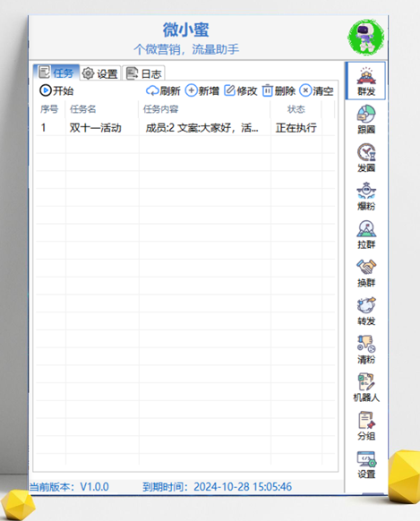The height and width of the screenshot is (521, 420).
Task: Clear all tasks with 清空
Action: [316, 90]
